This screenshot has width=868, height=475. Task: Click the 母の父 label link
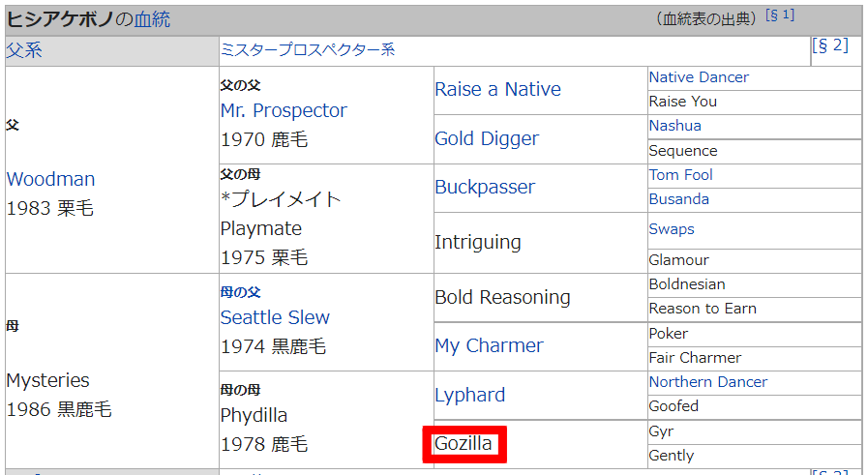coord(240,292)
